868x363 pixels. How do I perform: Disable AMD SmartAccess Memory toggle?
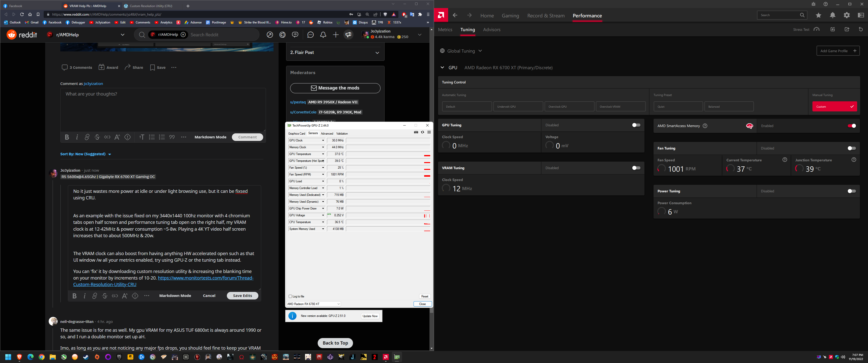(852, 126)
